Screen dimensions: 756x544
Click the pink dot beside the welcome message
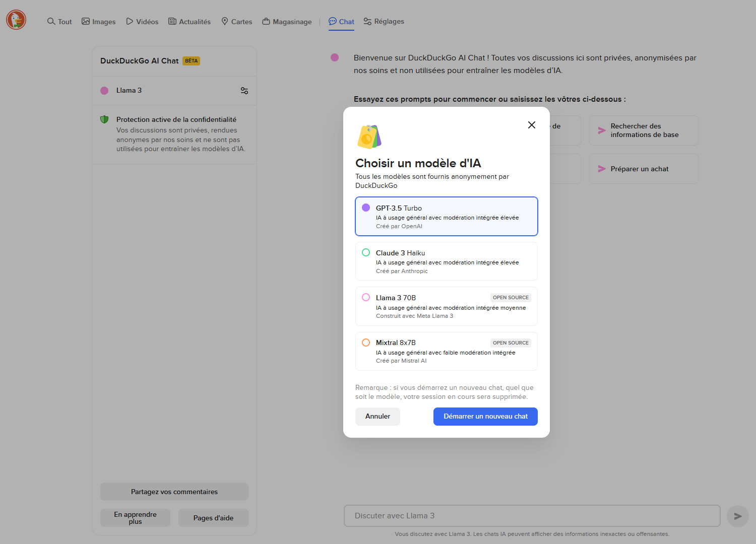click(x=335, y=57)
